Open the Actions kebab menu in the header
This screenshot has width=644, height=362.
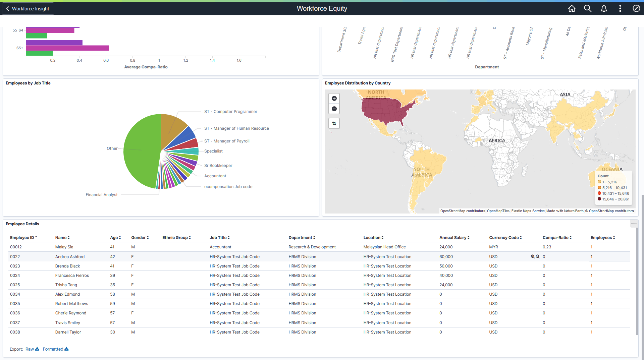(620, 8)
